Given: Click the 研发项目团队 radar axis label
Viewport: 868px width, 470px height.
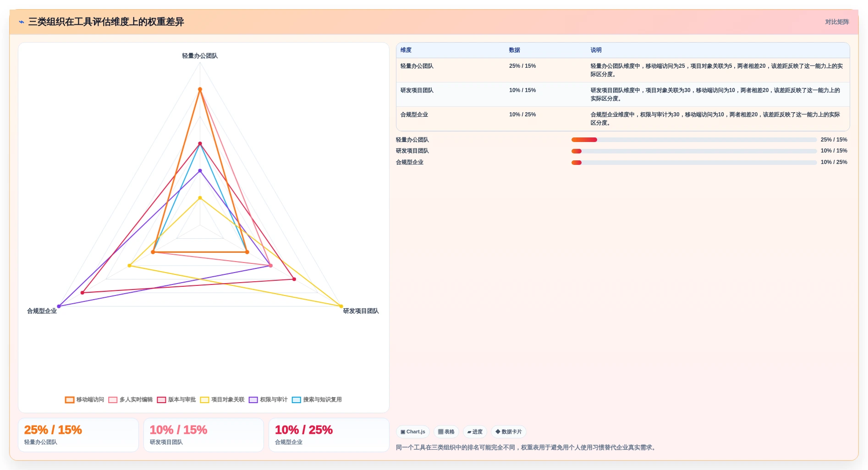Looking at the screenshot, I should (x=361, y=311).
